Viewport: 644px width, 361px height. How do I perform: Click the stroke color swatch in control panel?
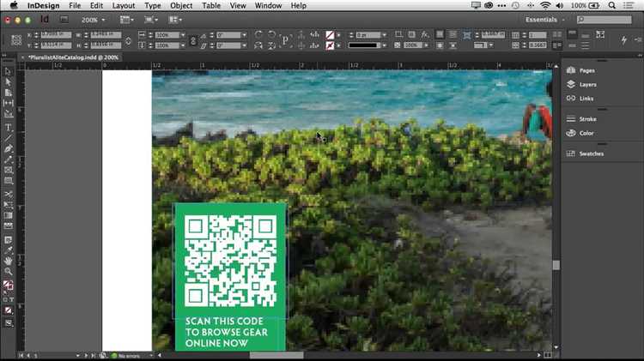pyautogui.click(x=330, y=45)
